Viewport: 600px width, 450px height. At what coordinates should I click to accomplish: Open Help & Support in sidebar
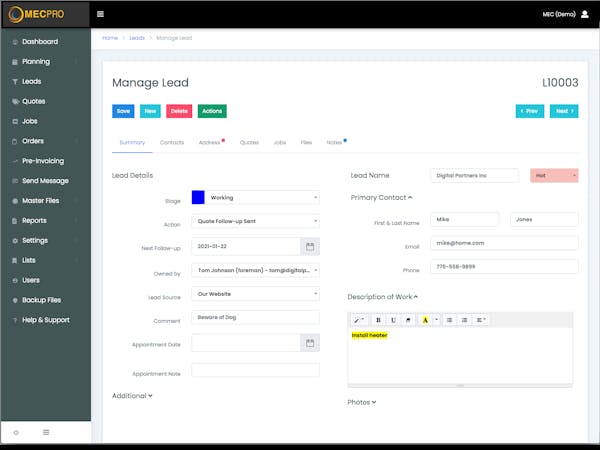pyautogui.click(x=46, y=320)
